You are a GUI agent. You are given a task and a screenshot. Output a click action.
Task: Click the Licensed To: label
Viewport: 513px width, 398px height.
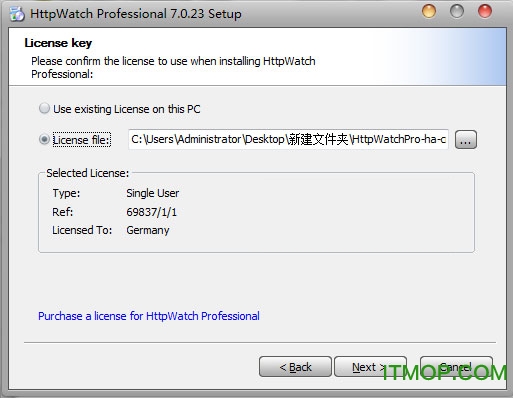click(x=82, y=230)
